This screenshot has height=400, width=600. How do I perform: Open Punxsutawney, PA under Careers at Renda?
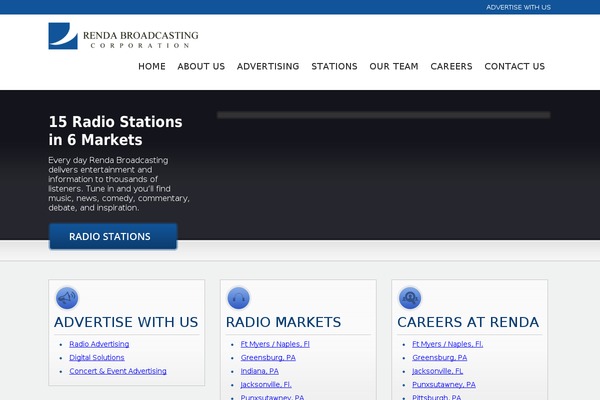click(x=444, y=384)
